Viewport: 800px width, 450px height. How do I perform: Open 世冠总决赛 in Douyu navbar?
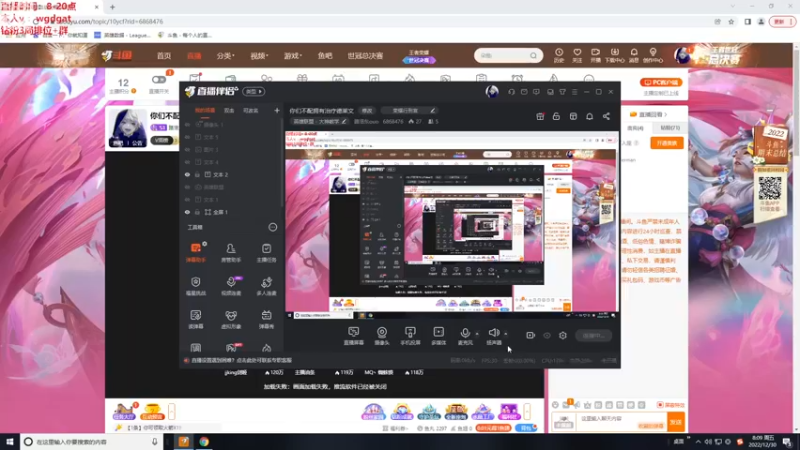point(365,56)
